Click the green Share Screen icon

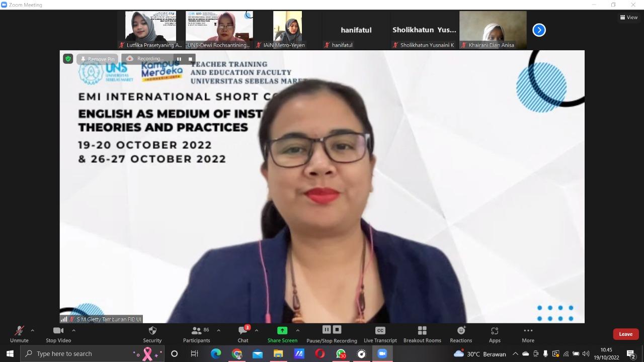(x=282, y=330)
